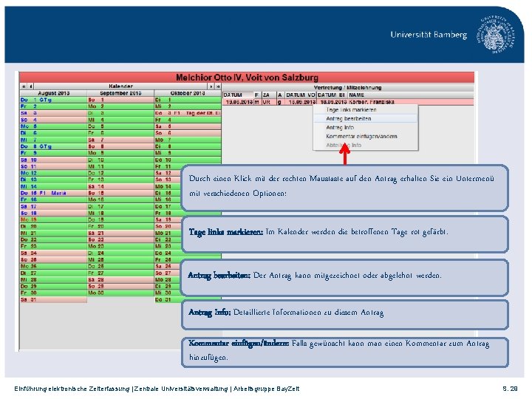Select 'Mo 30' in the September column

tap(120, 293)
